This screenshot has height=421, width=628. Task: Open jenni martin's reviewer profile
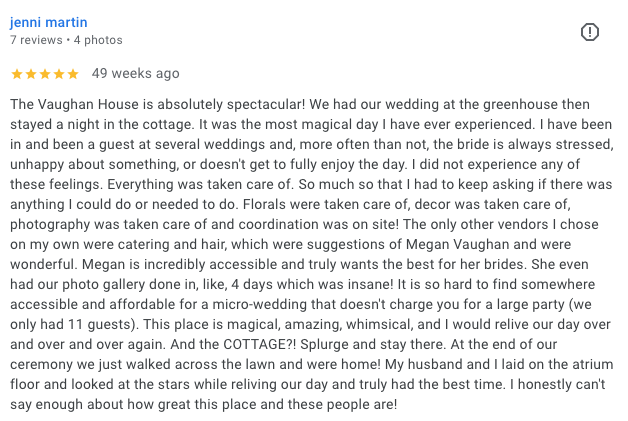[x=48, y=22]
